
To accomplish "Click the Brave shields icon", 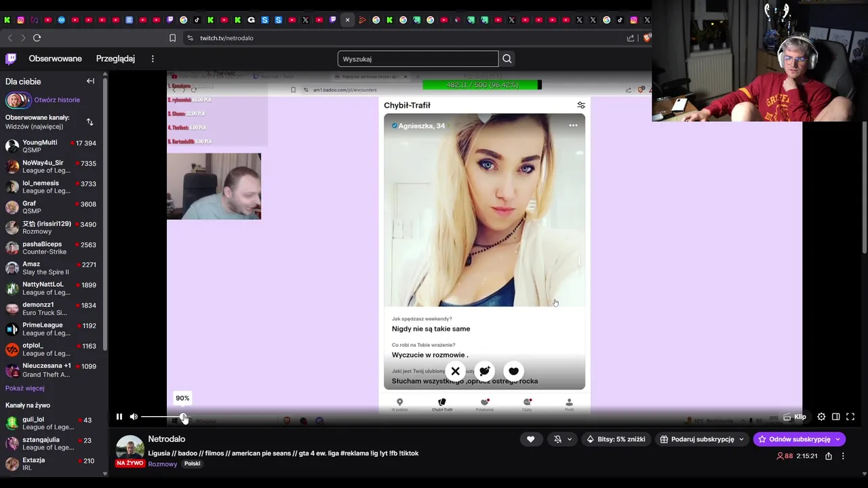I will point(646,38).
